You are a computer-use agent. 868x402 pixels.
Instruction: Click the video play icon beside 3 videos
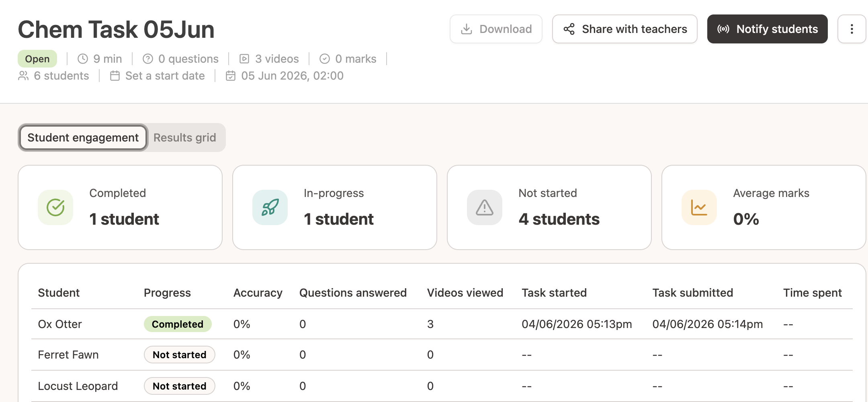(244, 59)
